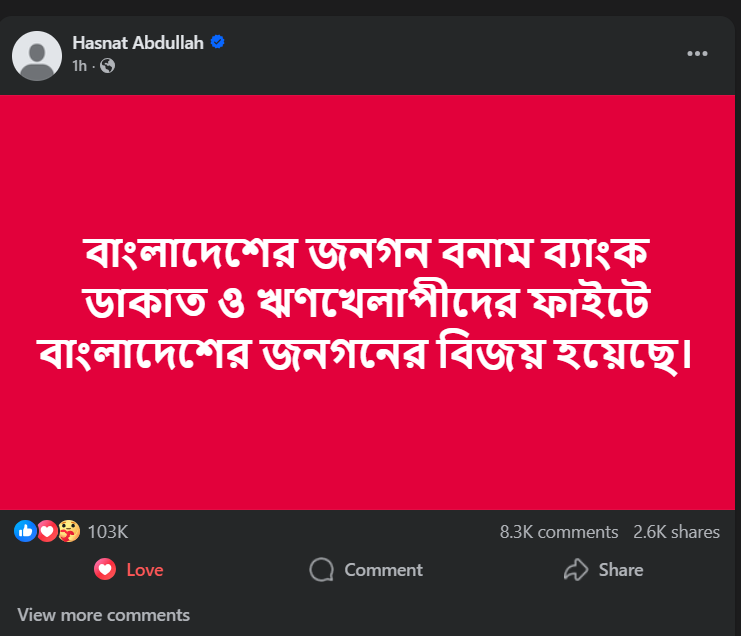The height and width of the screenshot is (636, 741).
Task: Click the globe public-audience icon
Action: click(108, 66)
